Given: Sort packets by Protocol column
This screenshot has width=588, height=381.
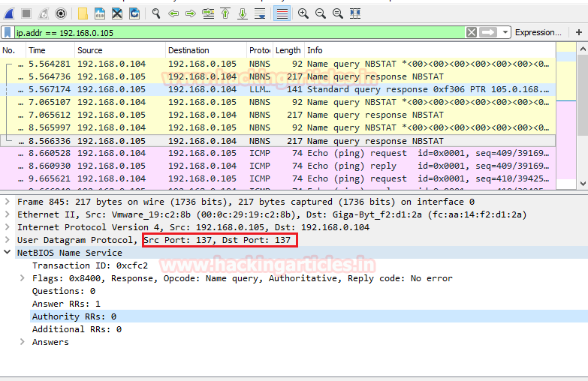Looking at the screenshot, I should 260,50.
